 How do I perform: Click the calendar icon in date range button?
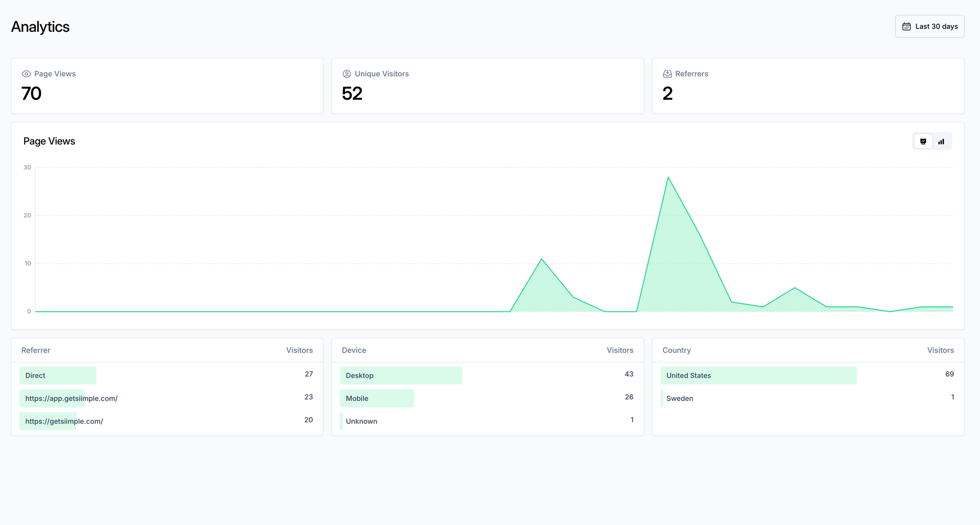pyautogui.click(x=906, y=26)
